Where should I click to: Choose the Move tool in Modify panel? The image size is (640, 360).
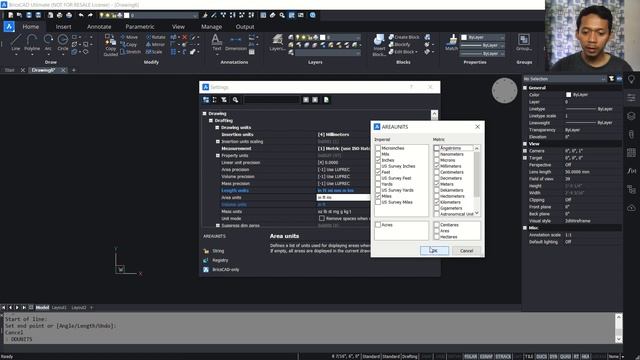(x=129, y=37)
